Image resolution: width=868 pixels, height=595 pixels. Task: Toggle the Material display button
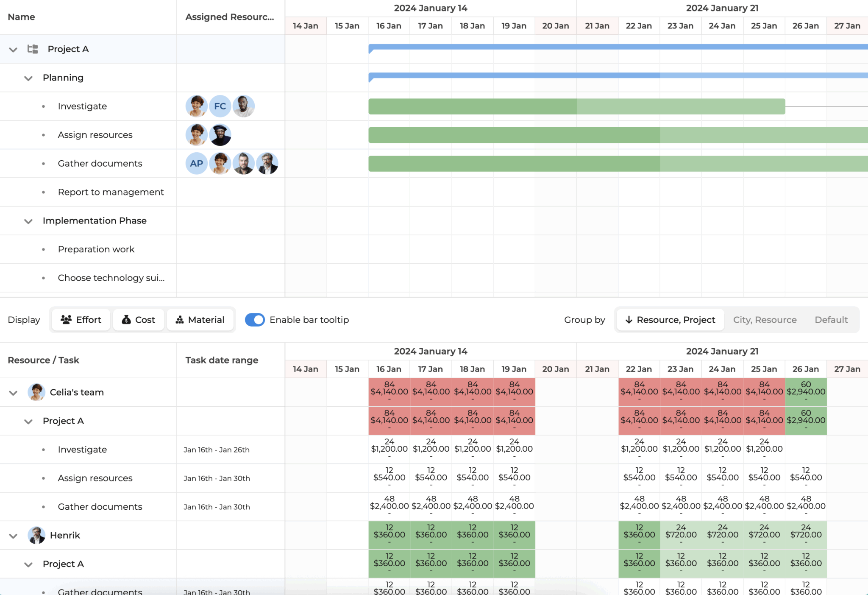[x=200, y=320]
